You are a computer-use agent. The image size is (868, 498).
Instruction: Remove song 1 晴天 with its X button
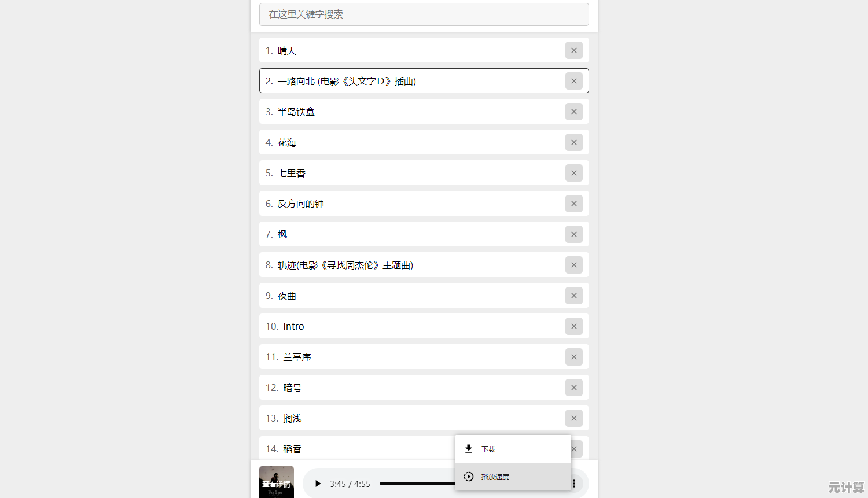pyautogui.click(x=573, y=50)
